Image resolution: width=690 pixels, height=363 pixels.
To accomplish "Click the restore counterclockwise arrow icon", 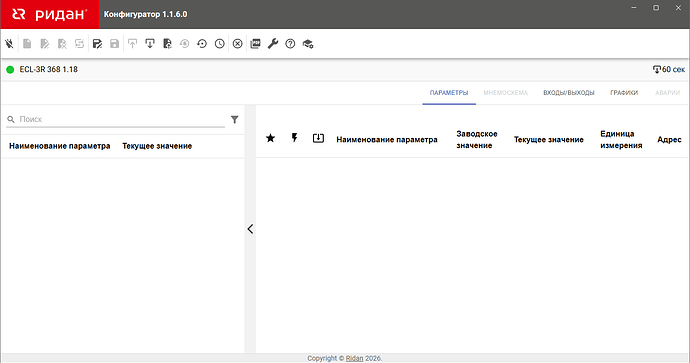I will tap(202, 44).
